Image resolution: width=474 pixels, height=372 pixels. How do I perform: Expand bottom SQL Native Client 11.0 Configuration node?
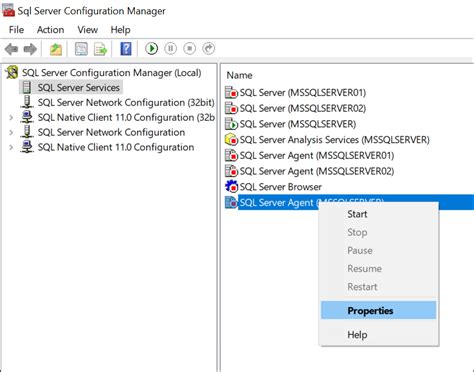(11, 147)
